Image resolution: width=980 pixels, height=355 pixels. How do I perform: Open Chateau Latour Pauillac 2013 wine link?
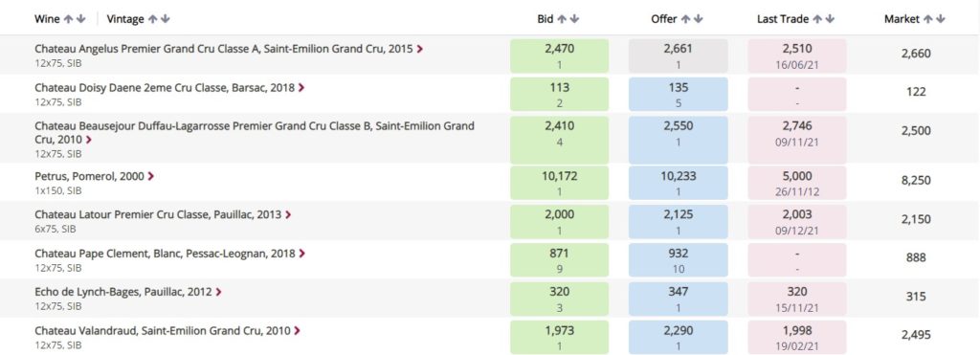pyautogui.click(x=158, y=214)
